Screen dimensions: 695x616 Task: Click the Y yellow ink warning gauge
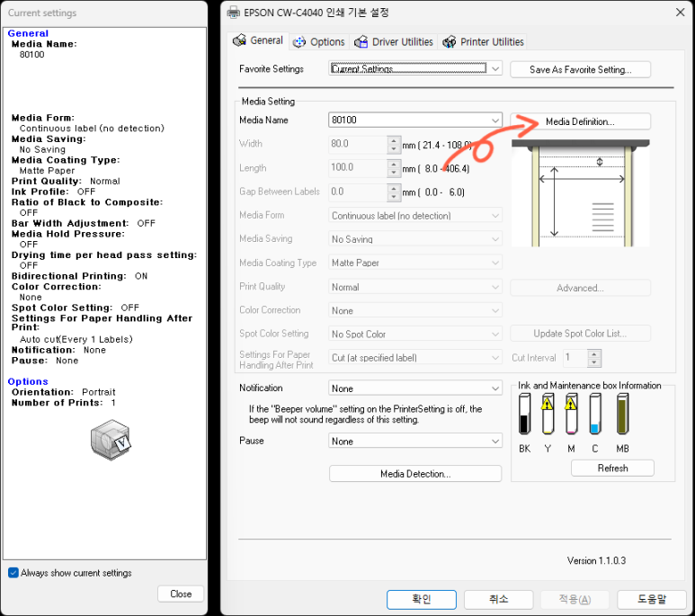point(548,414)
